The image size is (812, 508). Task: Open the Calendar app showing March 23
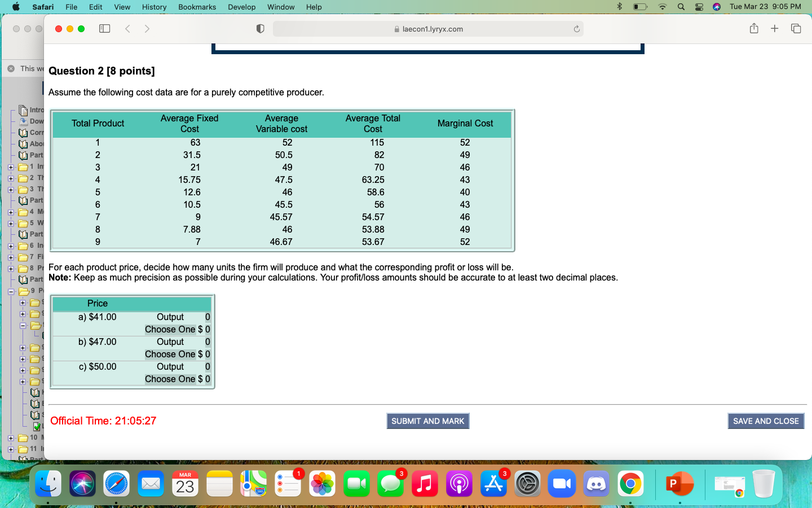click(x=185, y=484)
